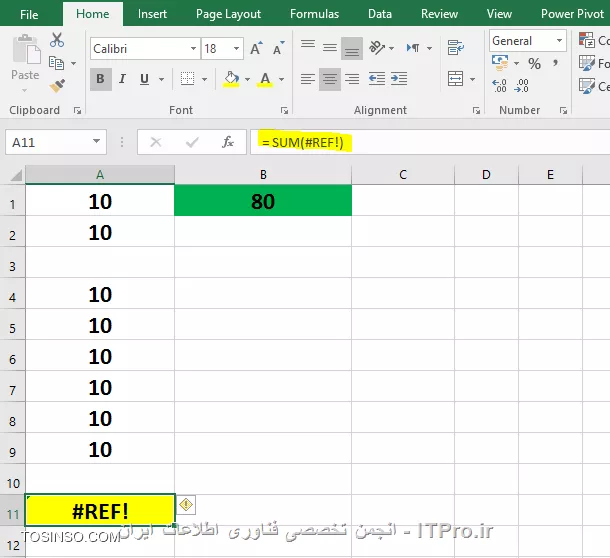Open Font group dialog launcher

[284, 111]
